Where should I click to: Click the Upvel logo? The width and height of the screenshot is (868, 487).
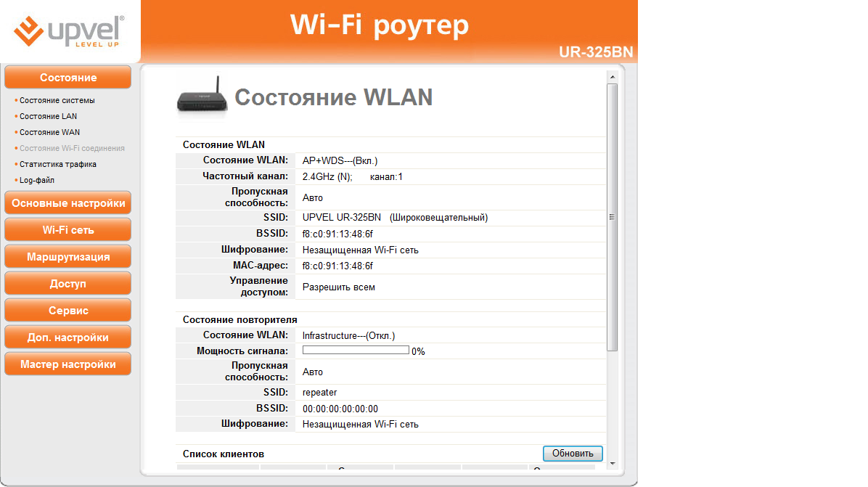coord(69,30)
